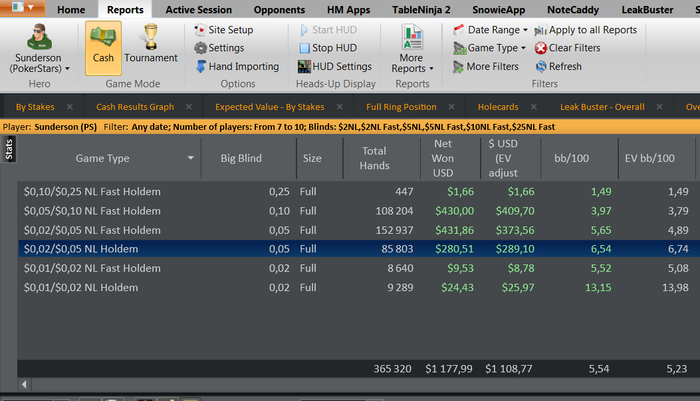Open the application menu button
The width and height of the screenshot is (700, 401).
(22, 8)
